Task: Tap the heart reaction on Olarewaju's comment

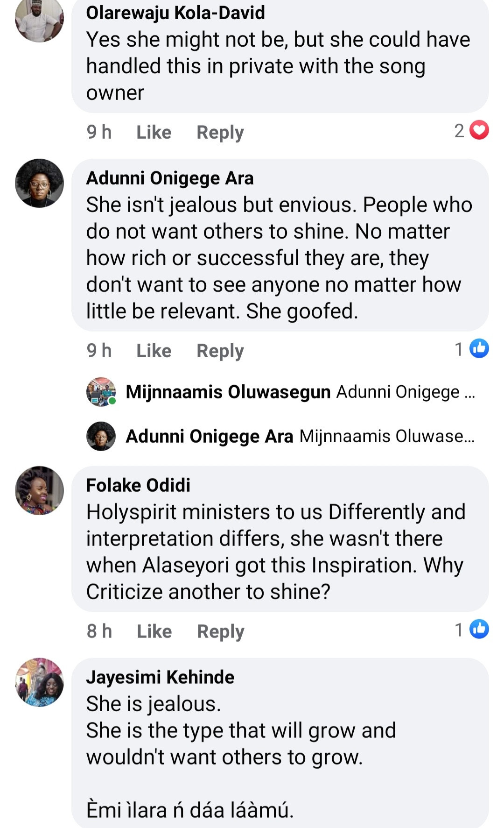Action: (x=479, y=131)
